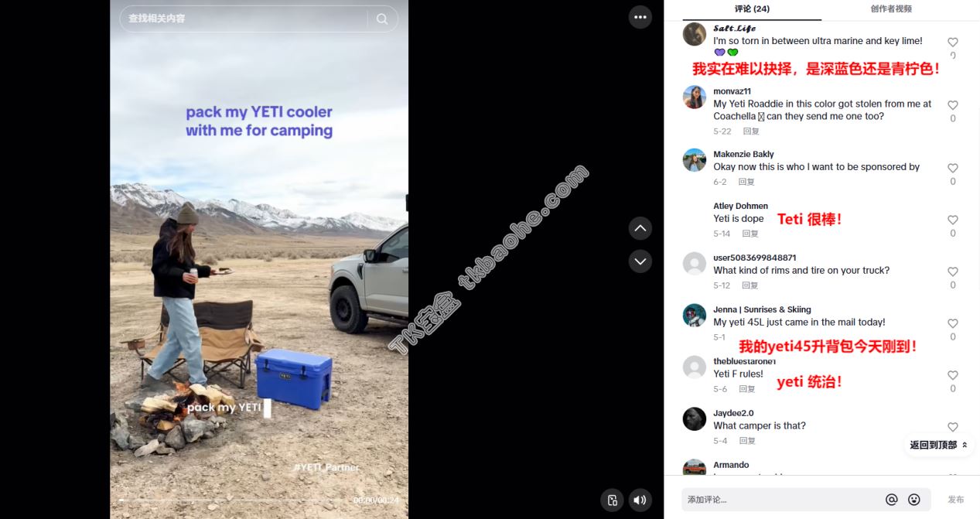Switch to the 创作者视频 tab
This screenshot has width=980, height=519.
[x=891, y=9]
